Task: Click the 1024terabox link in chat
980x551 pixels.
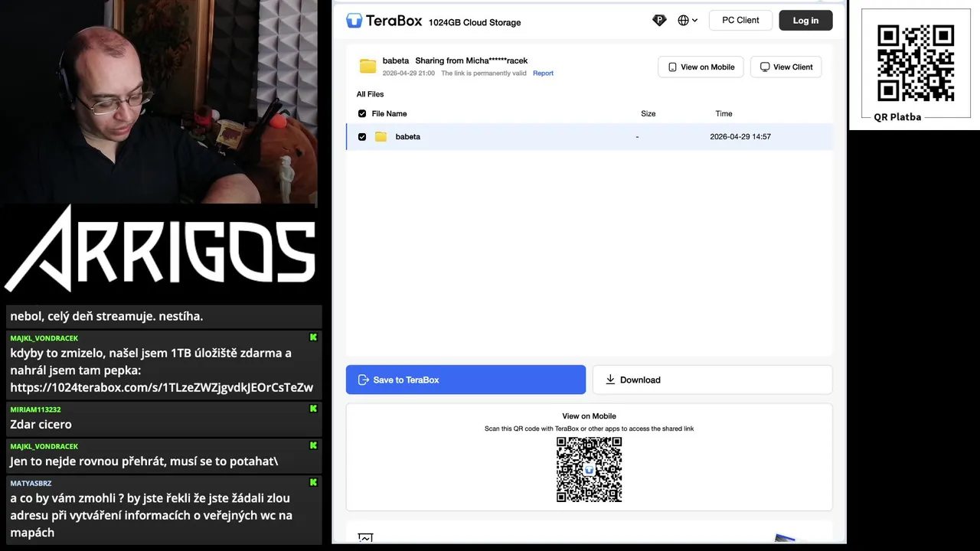Action: (x=162, y=387)
